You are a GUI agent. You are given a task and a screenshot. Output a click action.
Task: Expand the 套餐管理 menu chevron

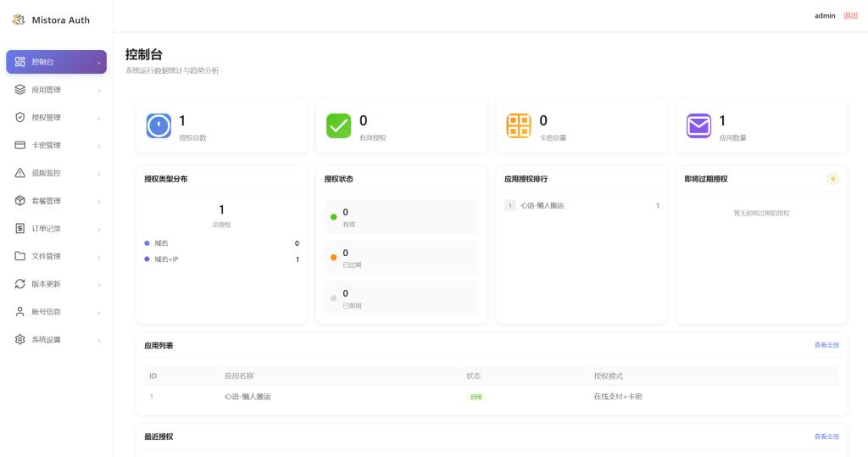tap(99, 201)
